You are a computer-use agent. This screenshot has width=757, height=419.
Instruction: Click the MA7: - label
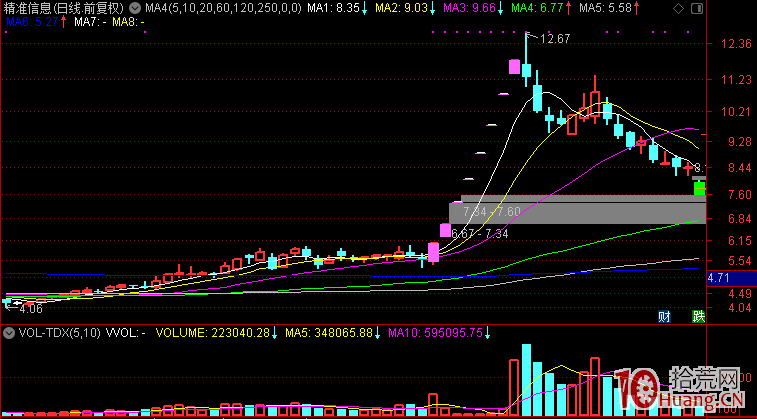(91, 21)
